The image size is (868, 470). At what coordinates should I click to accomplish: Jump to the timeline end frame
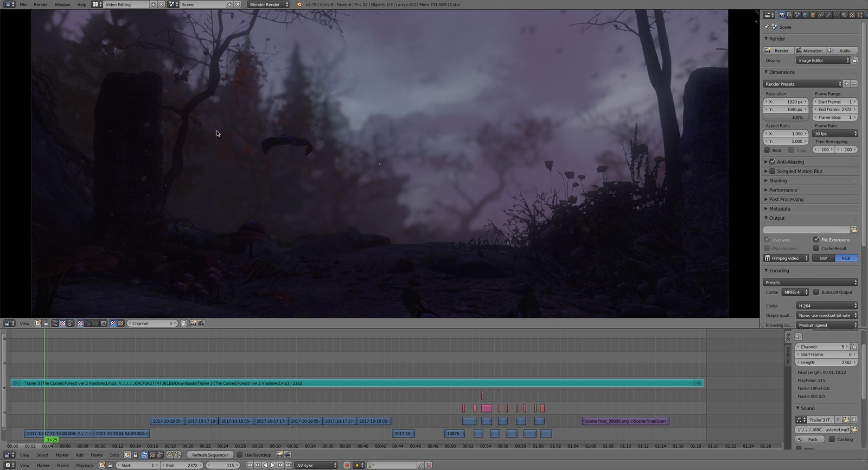click(x=289, y=465)
